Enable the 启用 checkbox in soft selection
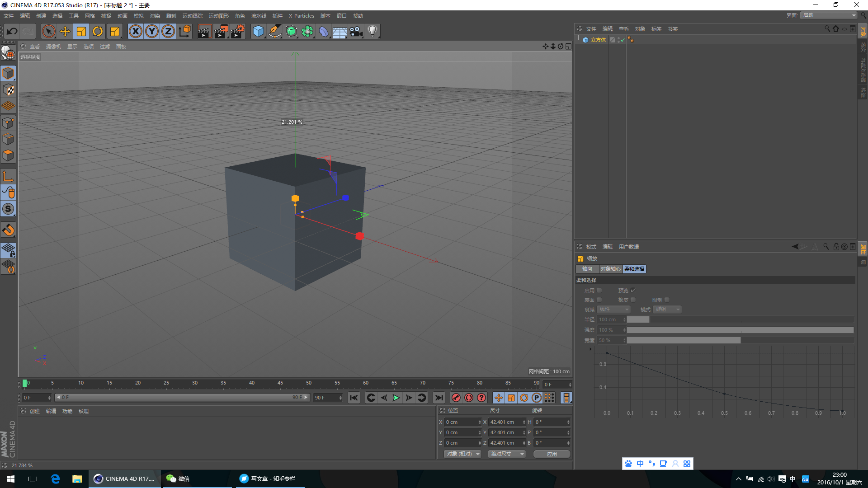This screenshot has width=868, height=488. (599, 290)
